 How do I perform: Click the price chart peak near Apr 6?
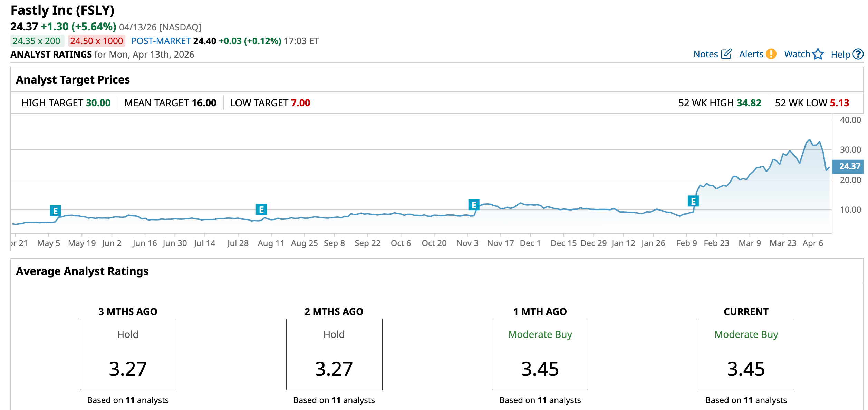809,140
